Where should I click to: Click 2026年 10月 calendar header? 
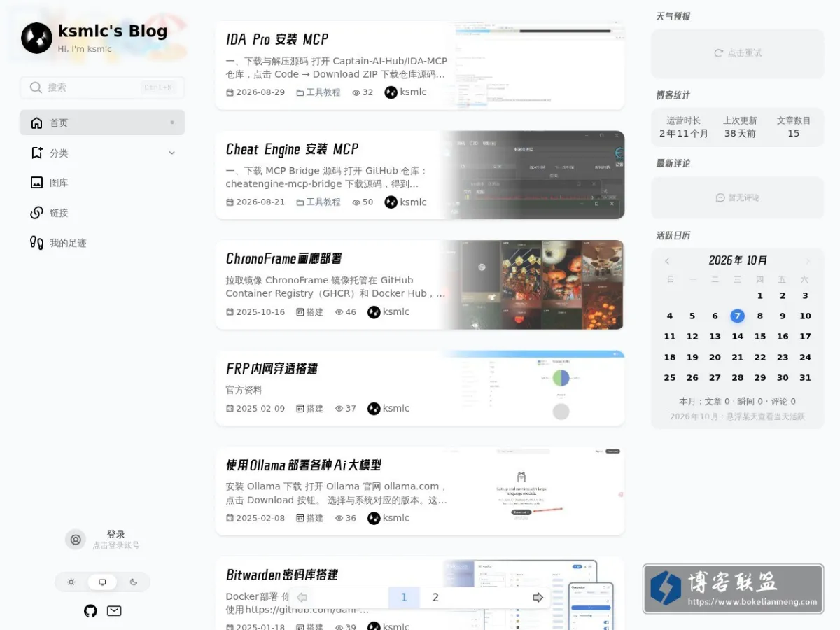738,260
